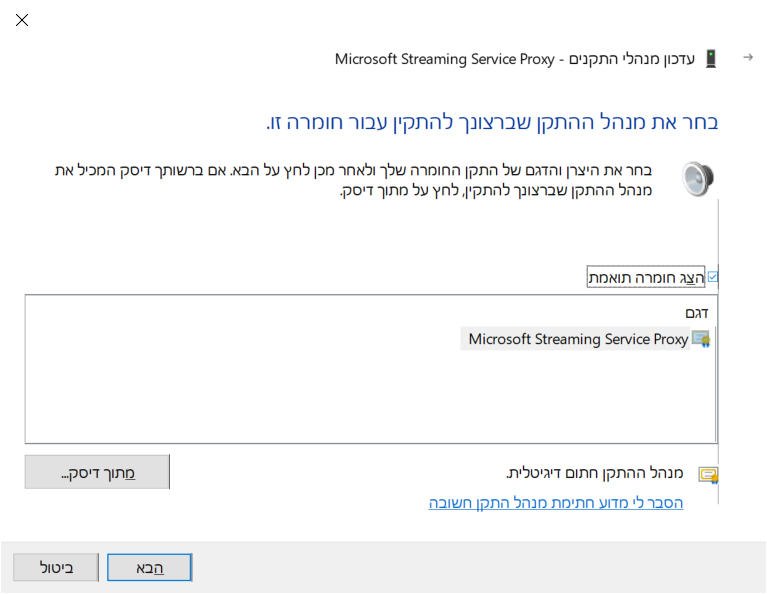The width and height of the screenshot is (767, 594).
Task: Click the דגם column header
Action: pyautogui.click(x=697, y=312)
